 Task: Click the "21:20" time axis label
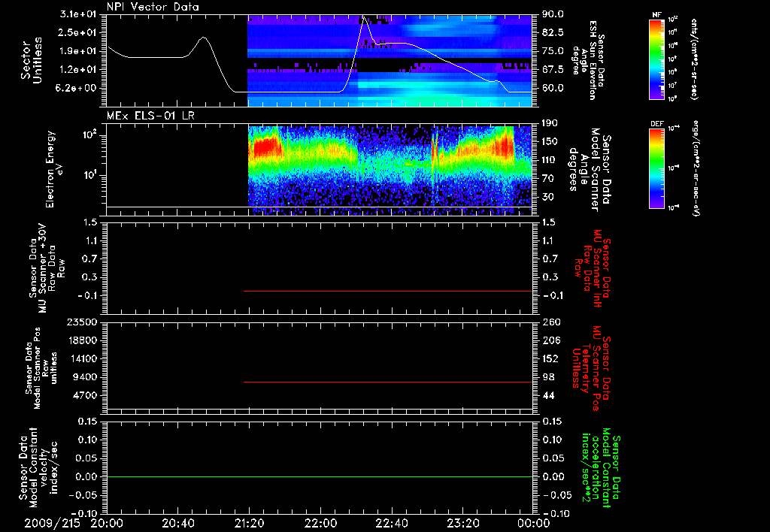pos(250,523)
